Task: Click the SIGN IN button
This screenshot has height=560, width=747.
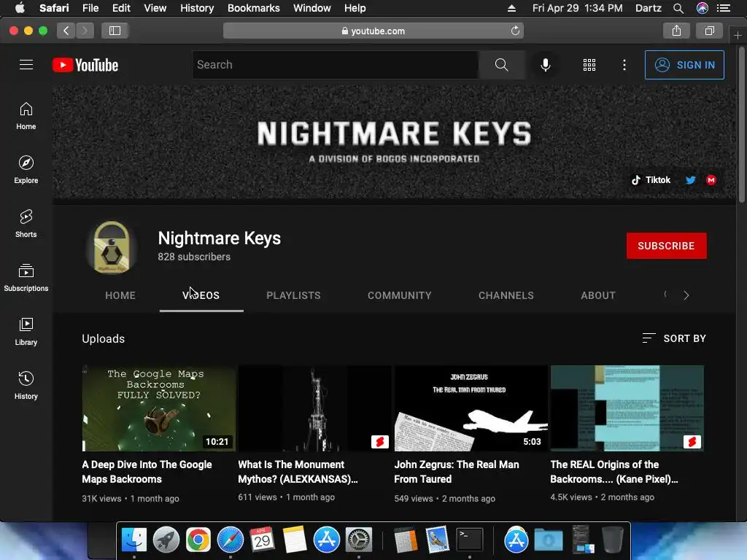Action: pos(684,65)
